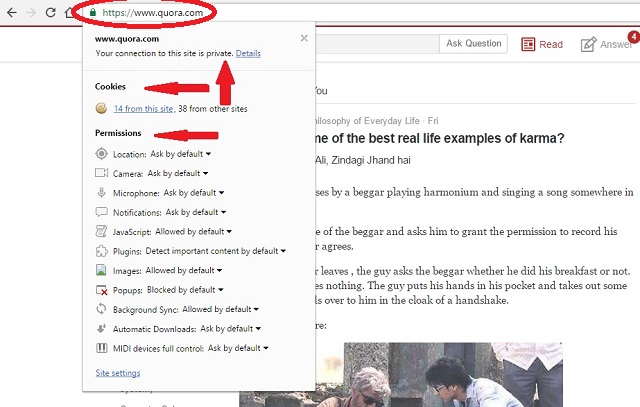Image resolution: width=640 pixels, height=407 pixels.
Task: Open the '14 from this site' cookies link
Action: pos(145,108)
